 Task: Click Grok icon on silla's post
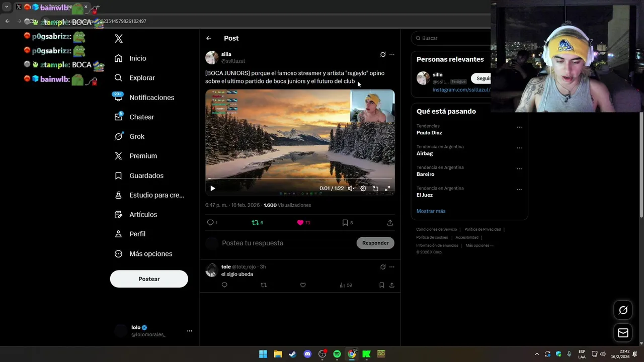pyautogui.click(x=383, y=54)
